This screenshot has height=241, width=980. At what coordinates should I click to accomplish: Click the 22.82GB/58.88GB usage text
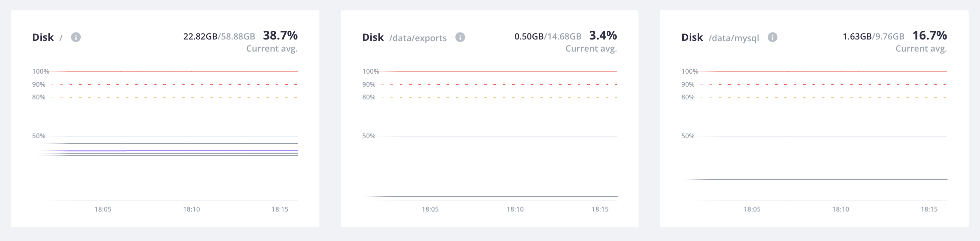pyautogui.click(x=219, y=36)
